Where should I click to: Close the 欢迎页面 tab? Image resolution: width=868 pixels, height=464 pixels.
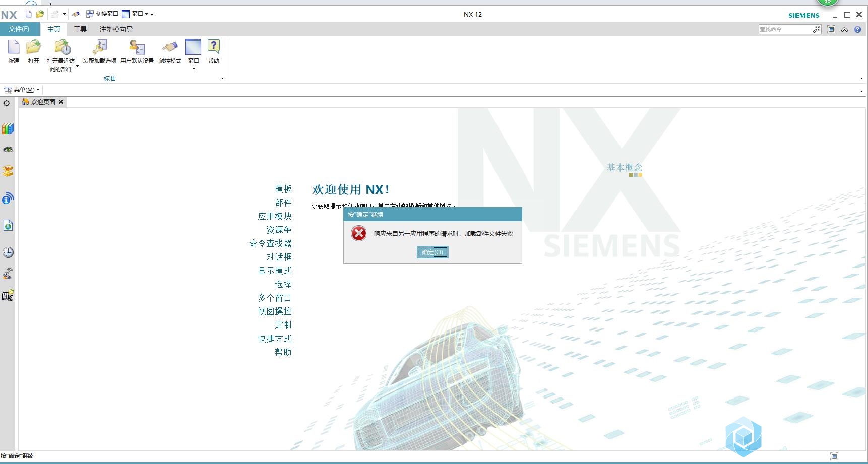pos(61,102)
